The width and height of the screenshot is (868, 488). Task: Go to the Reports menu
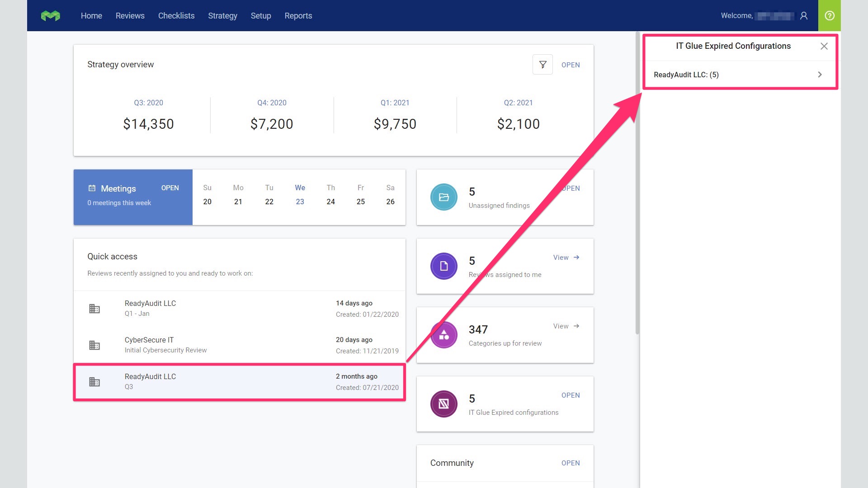coord(298,16)
